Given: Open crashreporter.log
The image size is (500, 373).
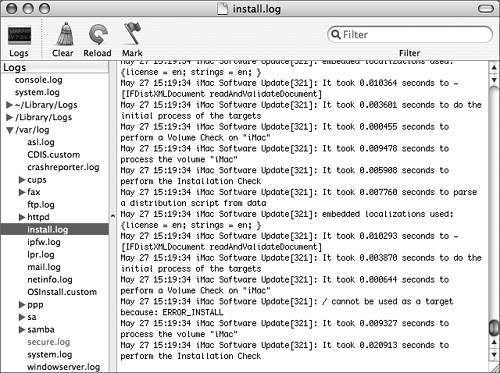Looking at the screenshot, I should (63, 167).
